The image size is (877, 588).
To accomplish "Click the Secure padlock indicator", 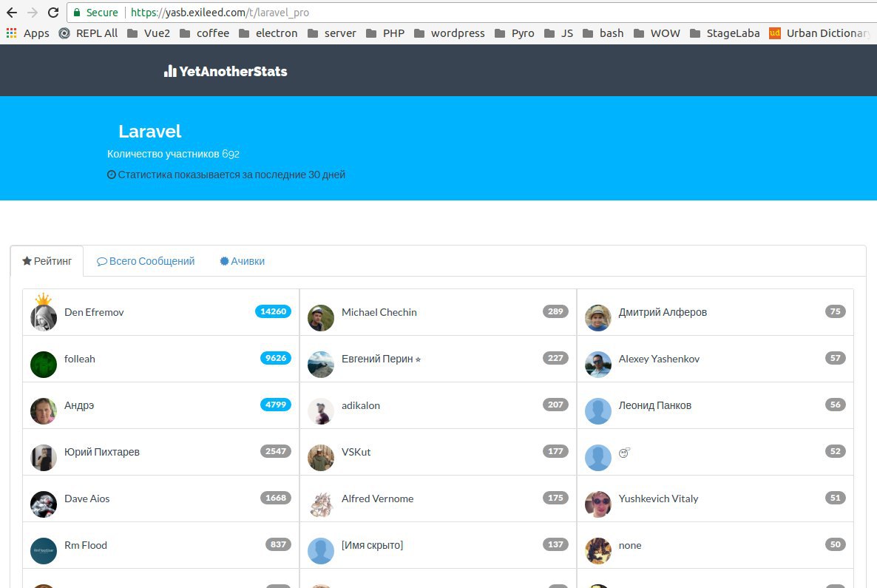I will click(x=95, y=13).
